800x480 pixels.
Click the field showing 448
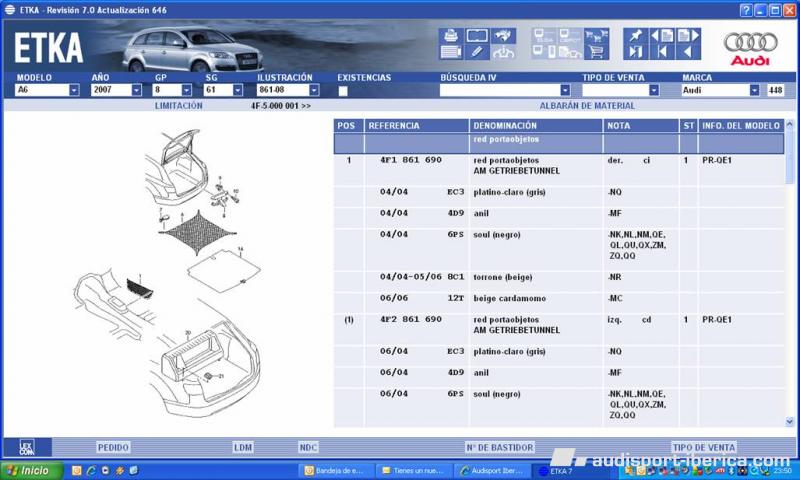(776, 90)
